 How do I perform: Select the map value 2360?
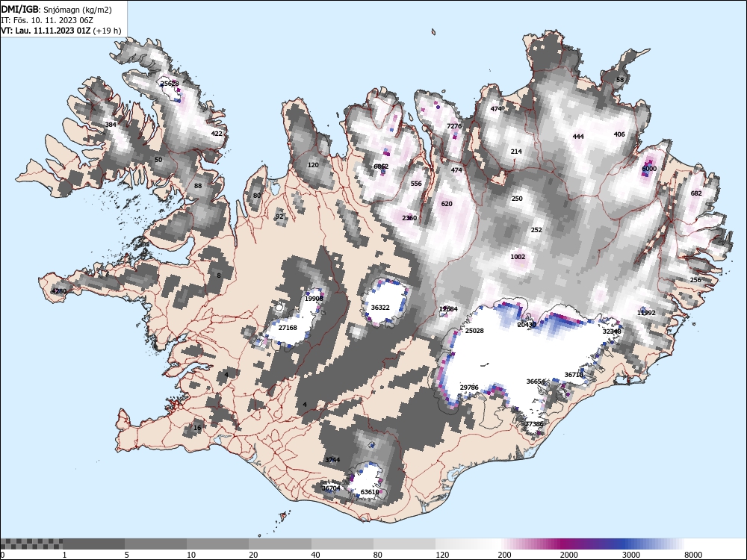[x=409, y=218]
